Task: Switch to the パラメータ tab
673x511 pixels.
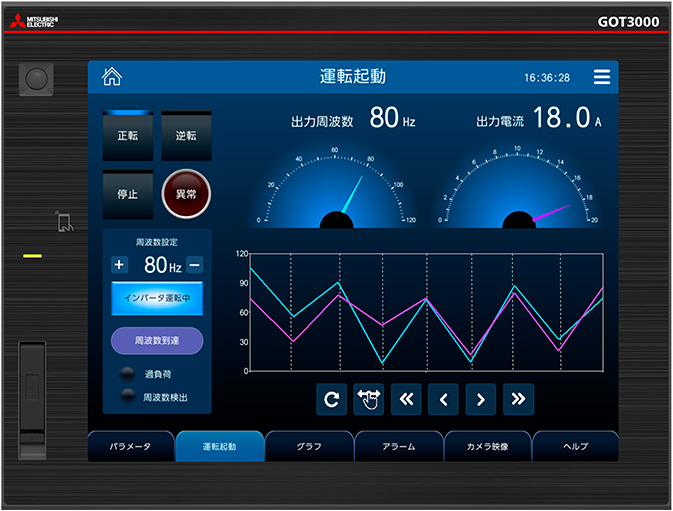Action: [x=130, y=447]
